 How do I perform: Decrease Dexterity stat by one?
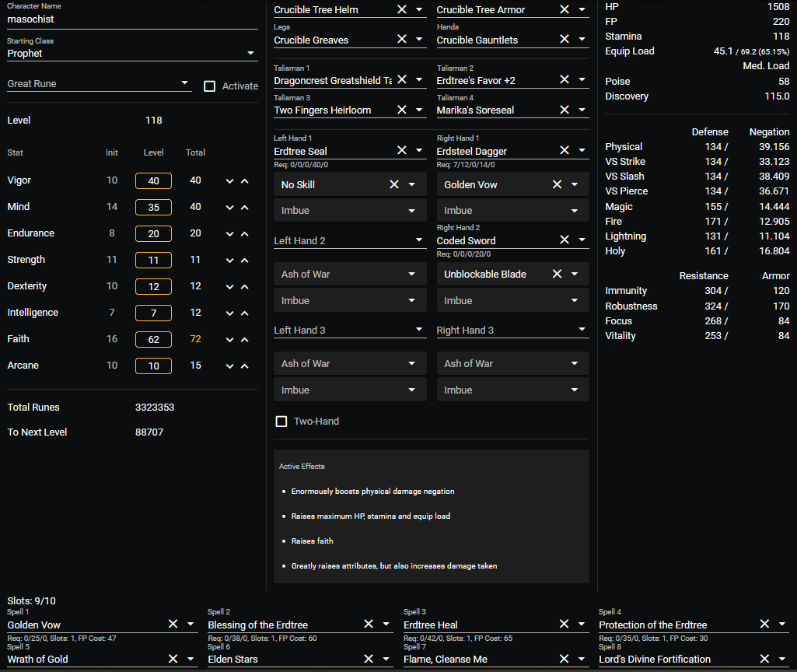[229, 287]
